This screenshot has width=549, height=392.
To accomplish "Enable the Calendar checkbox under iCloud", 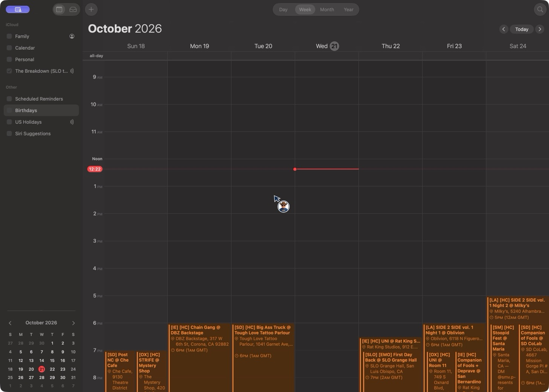I will (x=9, y=48).
